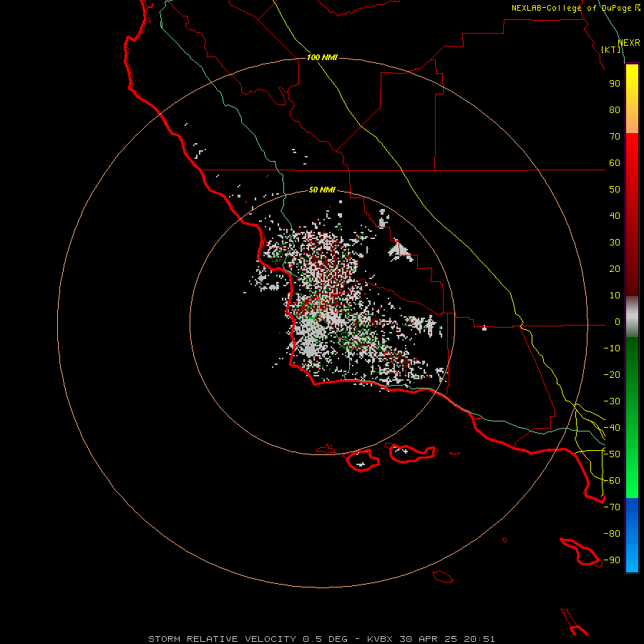644x644 pixels.
Task: Click the -10 value on velocity scale
Action: 612,348
